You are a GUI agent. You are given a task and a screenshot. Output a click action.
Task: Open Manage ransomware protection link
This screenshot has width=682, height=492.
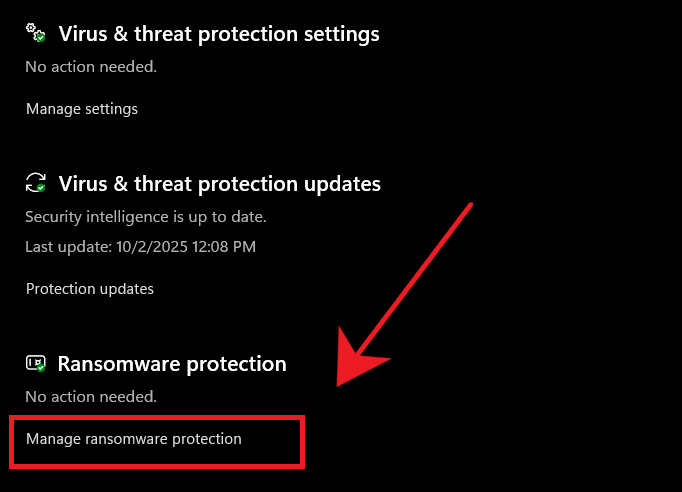(134, 438)
